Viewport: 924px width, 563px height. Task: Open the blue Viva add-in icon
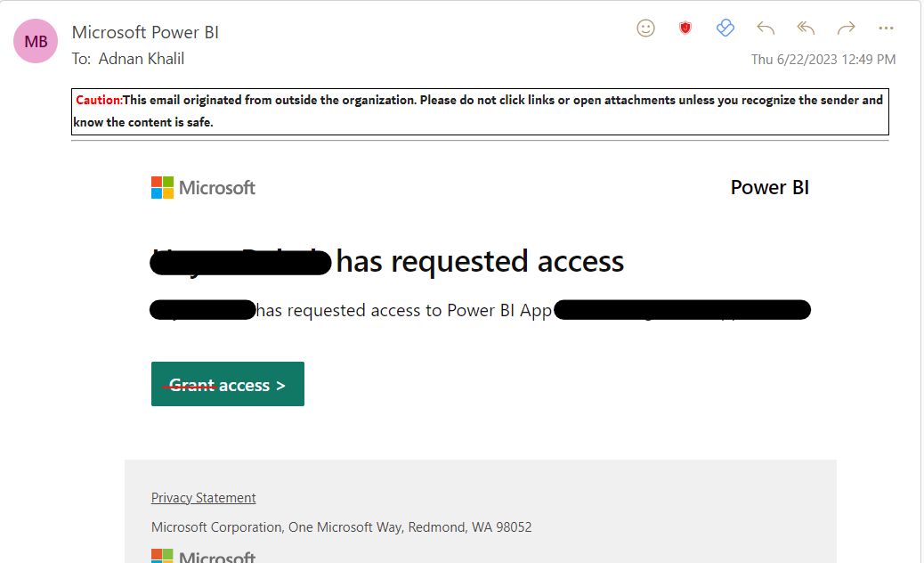[x=725, y=29]
